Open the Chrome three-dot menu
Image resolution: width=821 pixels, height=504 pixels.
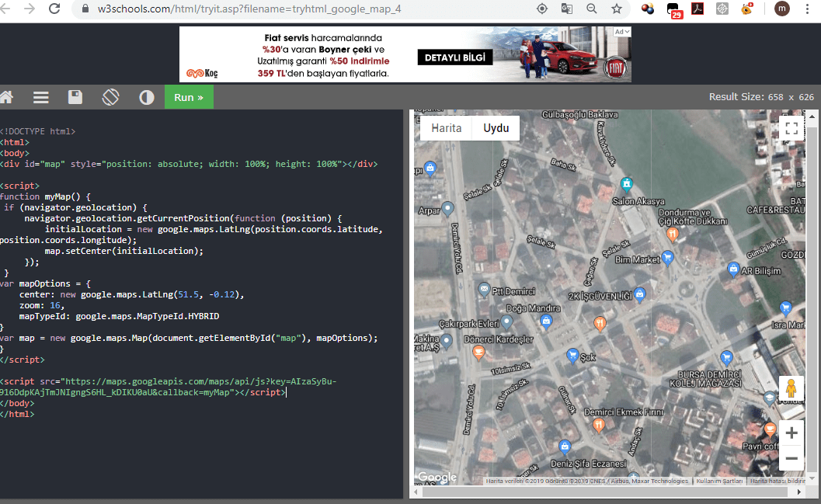(807, 9)
